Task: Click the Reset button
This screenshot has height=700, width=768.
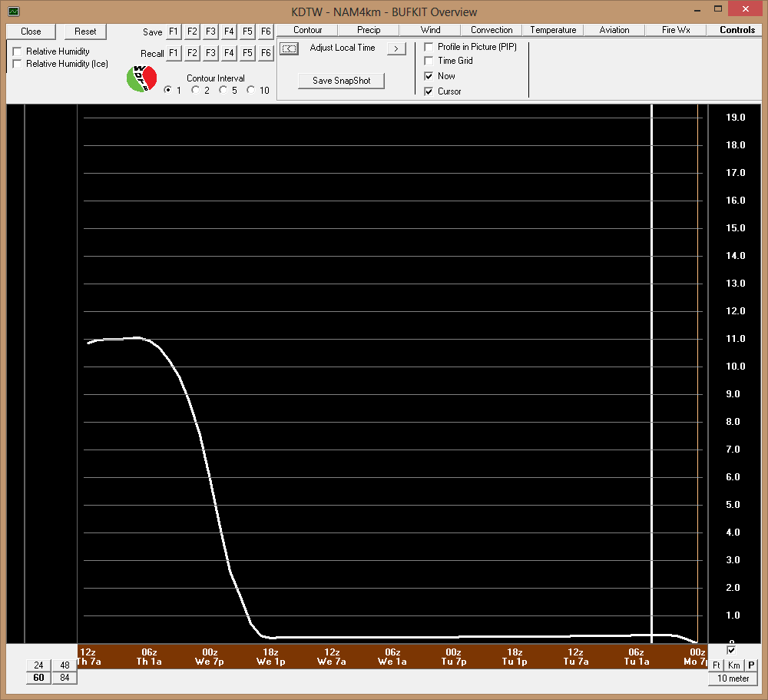Action: tap(85, 32)
